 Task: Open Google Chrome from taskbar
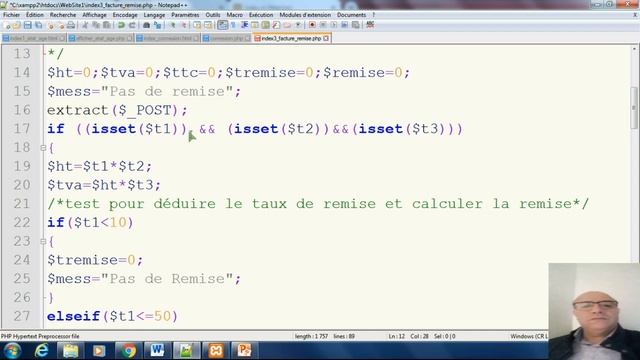[x=128, y=351]
